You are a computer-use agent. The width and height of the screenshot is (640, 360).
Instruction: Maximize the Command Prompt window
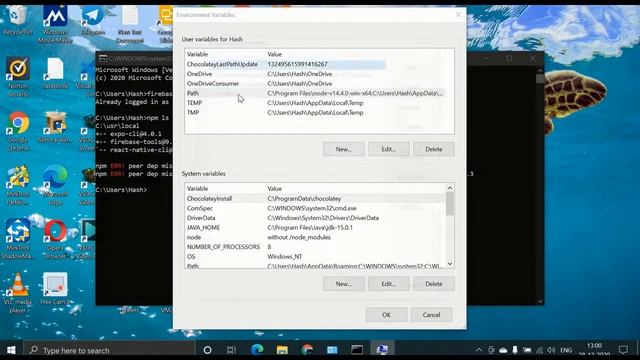click(509, 58)
